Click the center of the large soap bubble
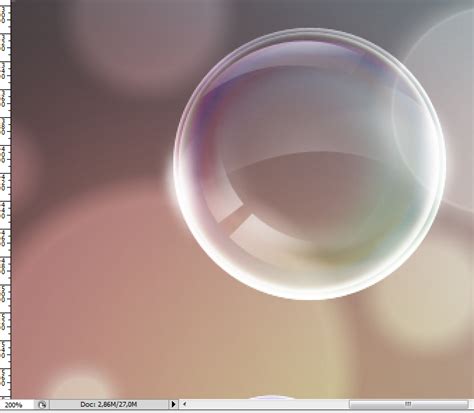 310,164
